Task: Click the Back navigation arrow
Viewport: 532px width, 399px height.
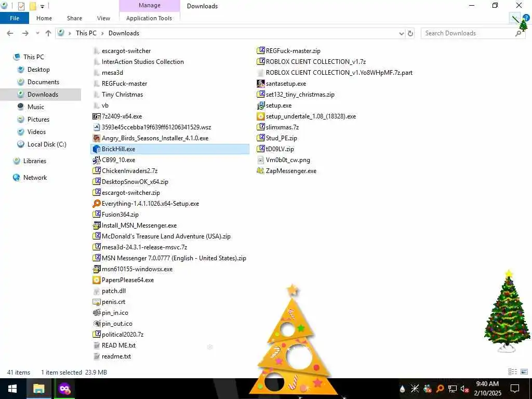Action: coord(10,33)
